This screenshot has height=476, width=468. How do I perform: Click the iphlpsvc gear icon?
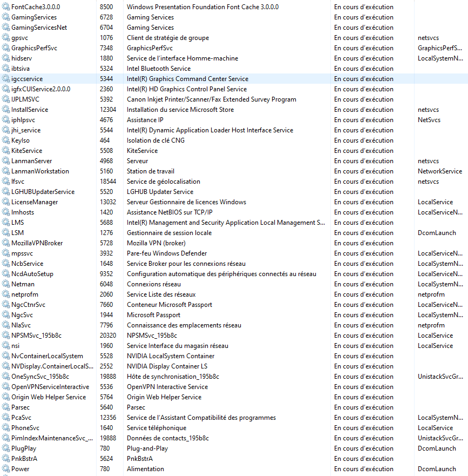[x=6, y=120]
